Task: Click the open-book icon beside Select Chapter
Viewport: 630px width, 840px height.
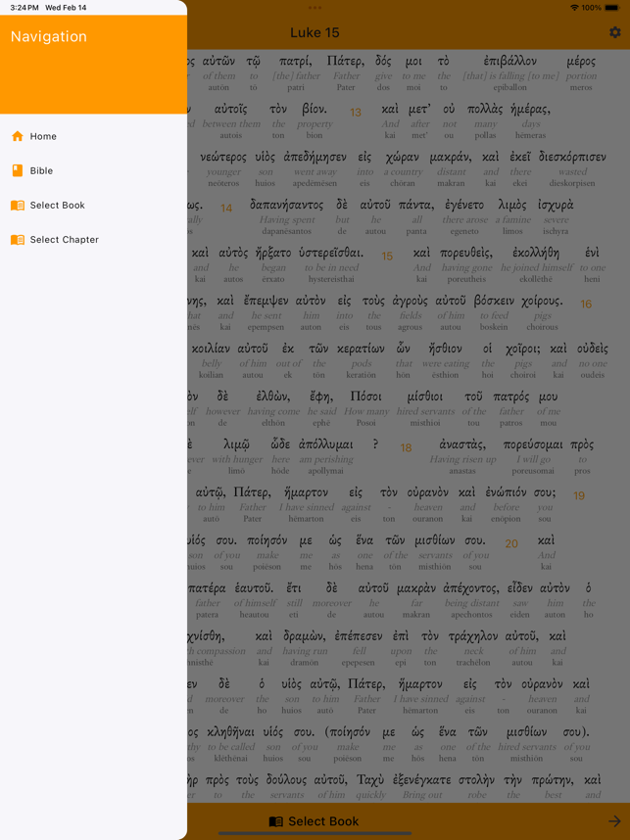Action: tap(18, 240)
